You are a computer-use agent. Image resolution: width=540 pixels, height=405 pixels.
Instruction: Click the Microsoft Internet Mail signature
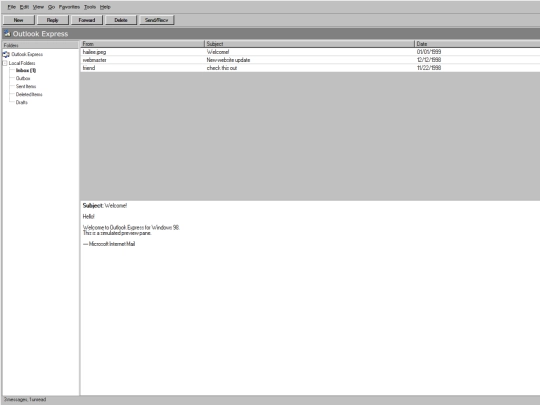(109, 244)
